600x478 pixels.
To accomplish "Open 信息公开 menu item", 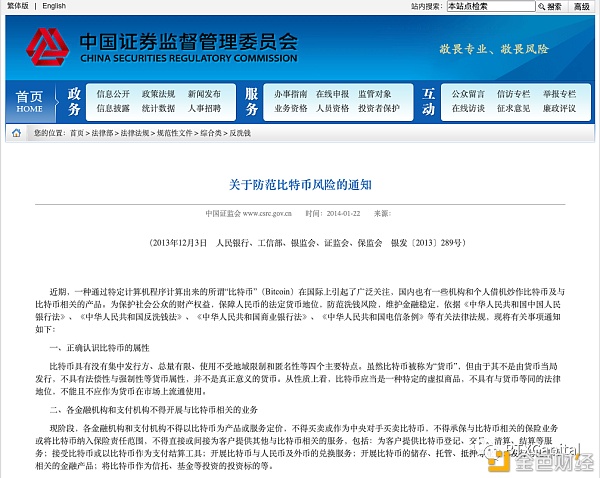I will tap(113, 94).
